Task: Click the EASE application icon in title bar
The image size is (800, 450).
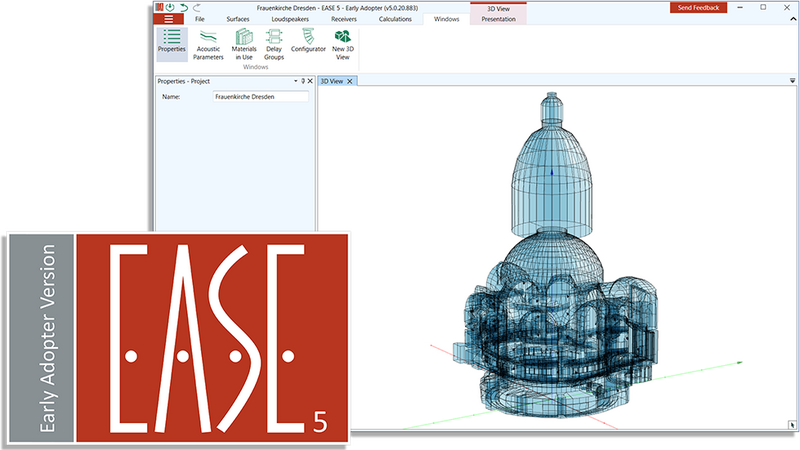Action: tap(160, 7)
